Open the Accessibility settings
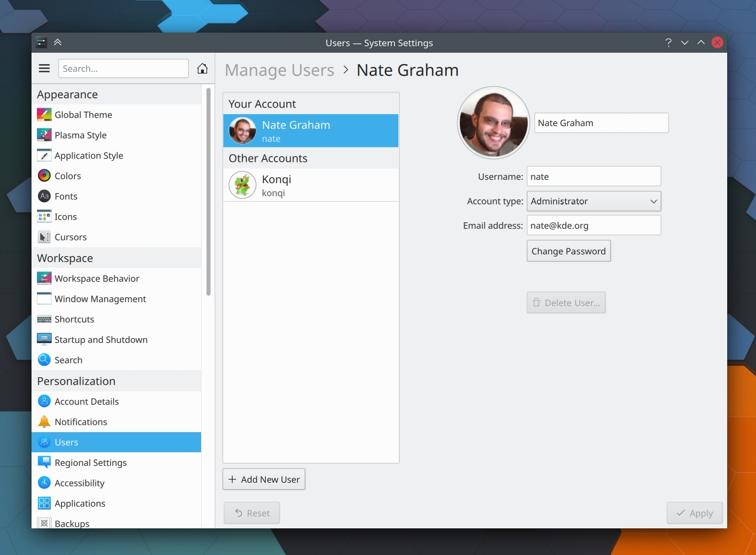This screenshot has width=756, height=555. coord(79,483)
